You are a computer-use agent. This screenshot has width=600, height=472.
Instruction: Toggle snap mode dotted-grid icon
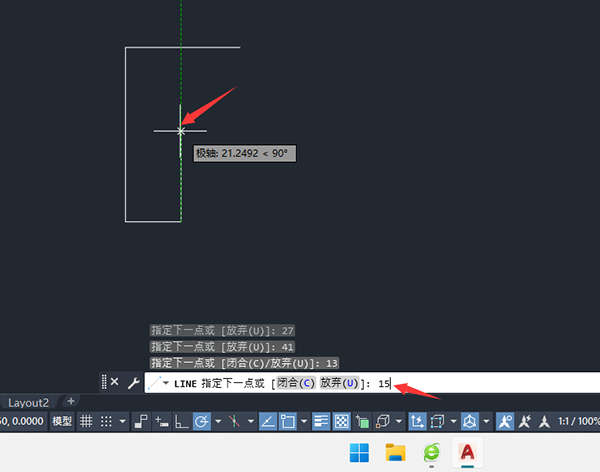click(106, 421)
